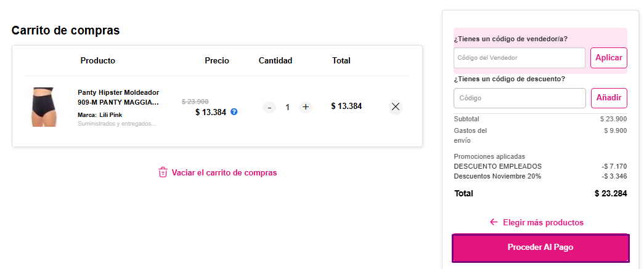The image size is (644, 269).
Task: Click the discounted price $ 13.384
Action: point(210,112)
